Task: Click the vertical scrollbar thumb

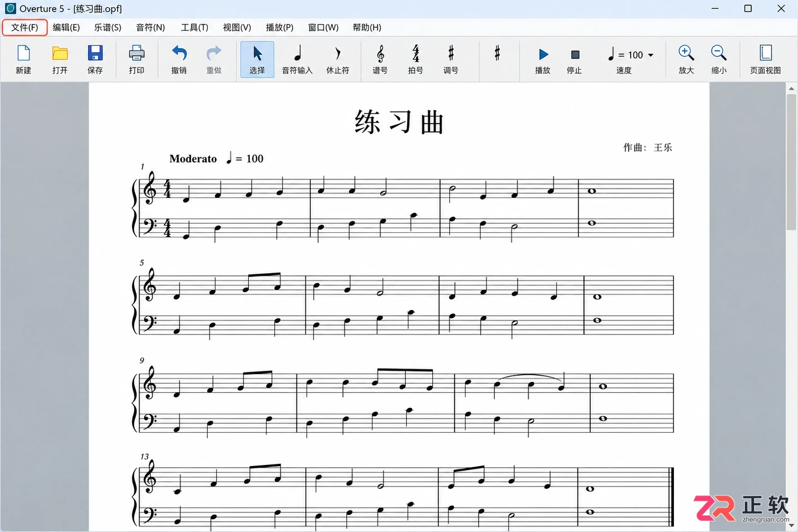Action: click(x=791, y=162)
